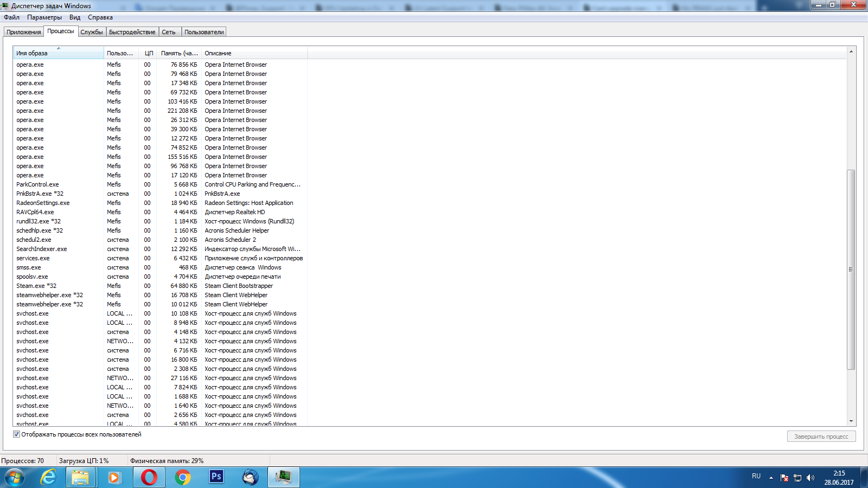The width and height of the screenshot is (868, 488).
Task: Select opera.exe using 221 208 КБ memory
Action: [160, 111]
